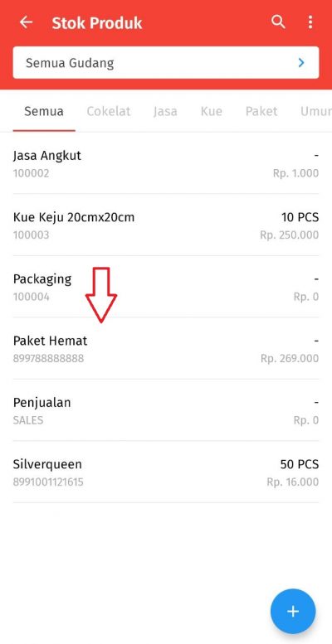Select the Semua tab
The image size is (332, 644).
tap(44, 111)
